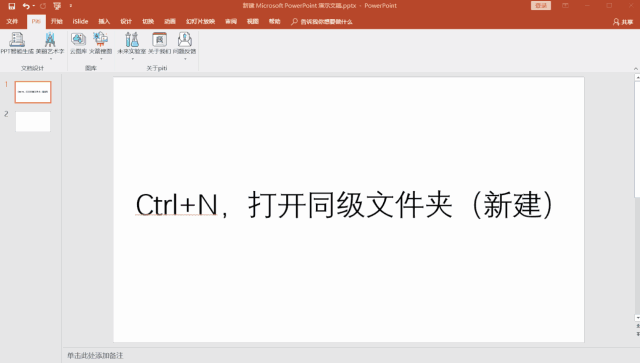Open Customize Quick Access Toolbar dropdown
This screenshot has height=363, width=640.
(x=71, y=6)
